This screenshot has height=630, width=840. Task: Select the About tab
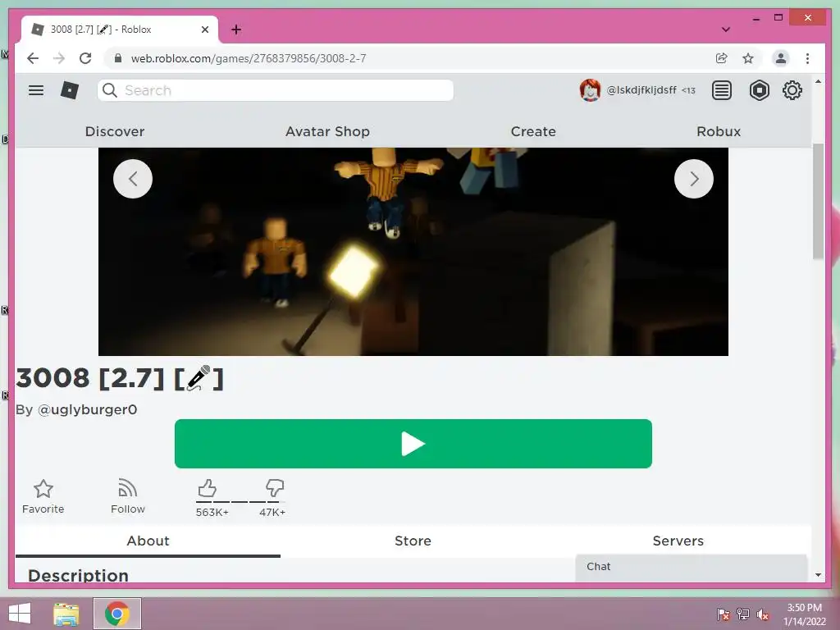pos(148,541)
